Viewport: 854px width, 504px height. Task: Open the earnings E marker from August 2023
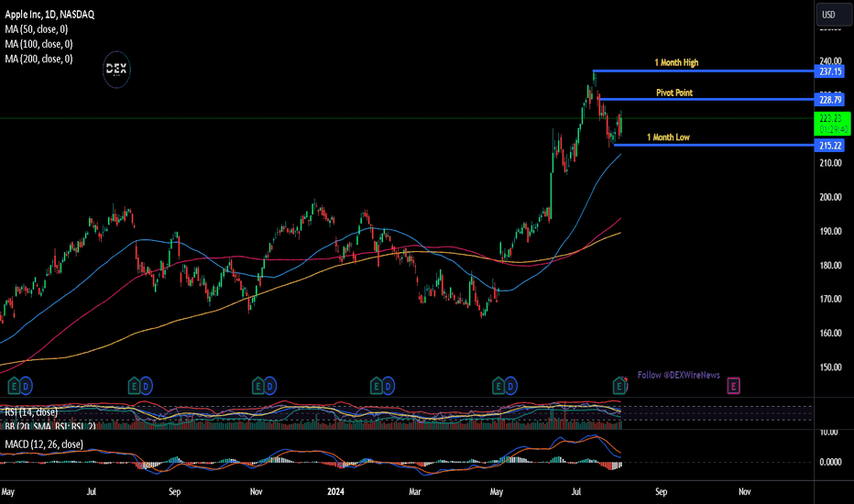[134, 387]
